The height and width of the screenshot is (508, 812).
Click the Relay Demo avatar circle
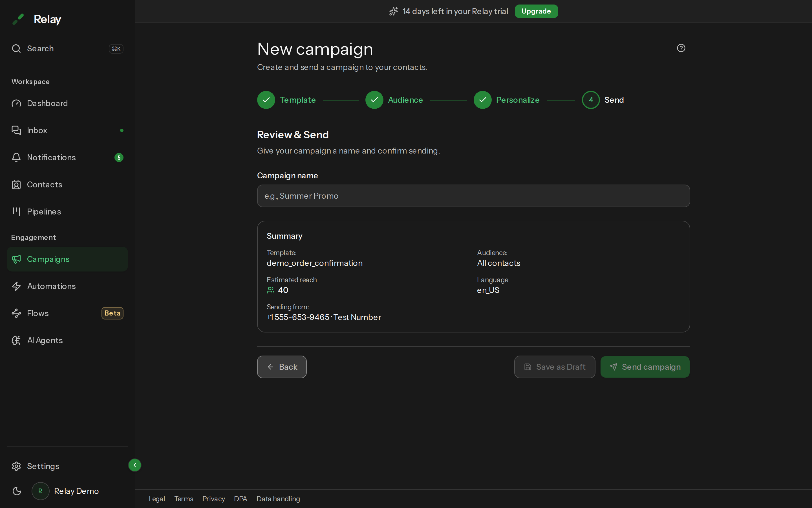40,491
